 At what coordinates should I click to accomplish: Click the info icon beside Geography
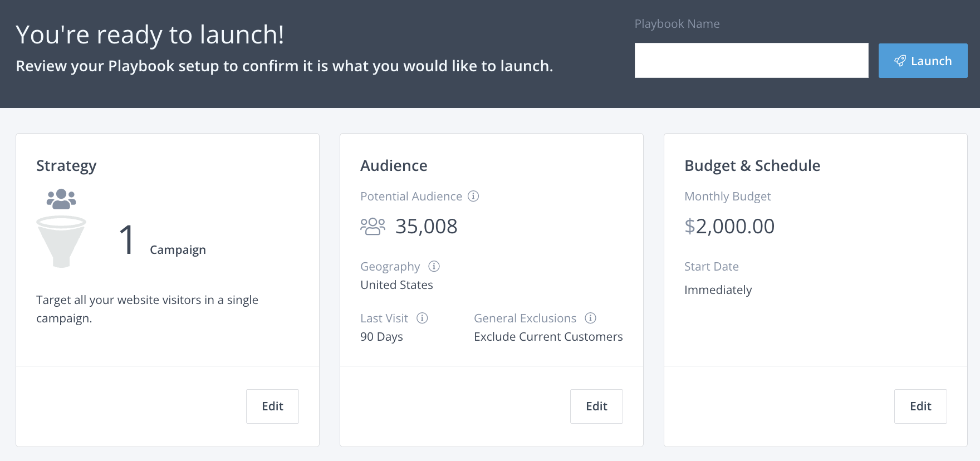coord(434,266)
